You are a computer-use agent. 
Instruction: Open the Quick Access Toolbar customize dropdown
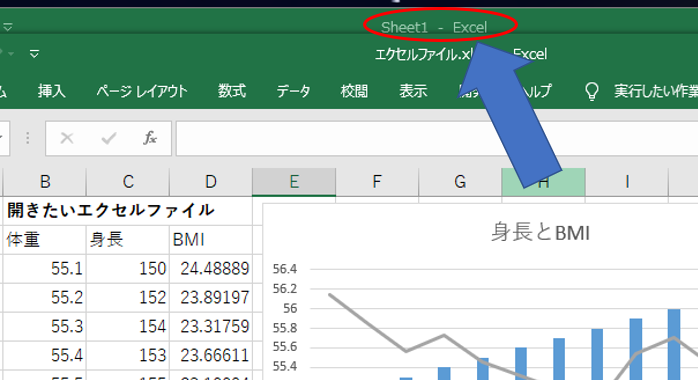(34, 54)
